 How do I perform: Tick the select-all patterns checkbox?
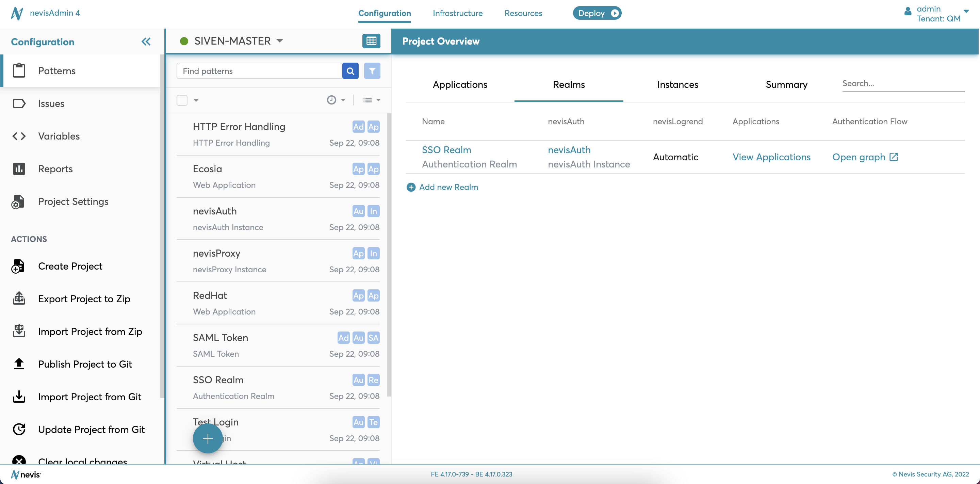coord(182,100)
